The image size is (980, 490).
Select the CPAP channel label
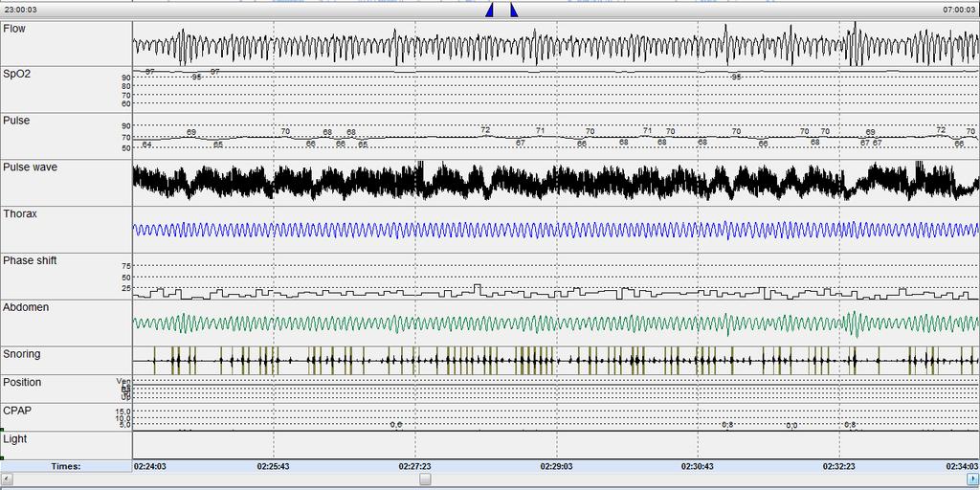pyautogui.click(x=17, y=410)
